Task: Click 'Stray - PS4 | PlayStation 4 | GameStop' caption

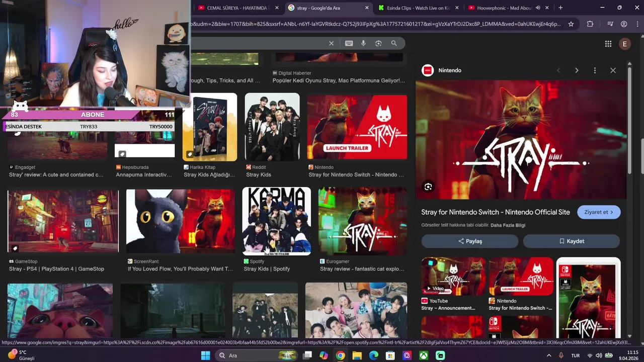Action: point(56,269)
